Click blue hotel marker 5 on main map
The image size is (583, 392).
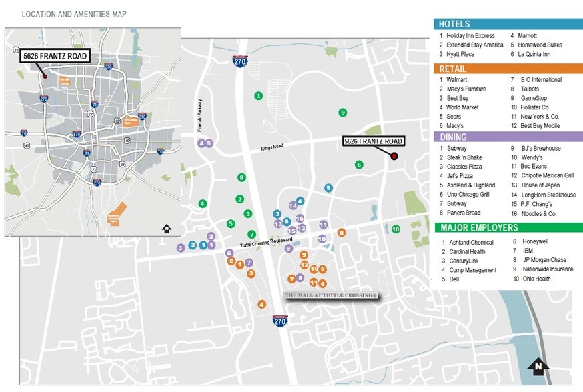pos(328,188)
